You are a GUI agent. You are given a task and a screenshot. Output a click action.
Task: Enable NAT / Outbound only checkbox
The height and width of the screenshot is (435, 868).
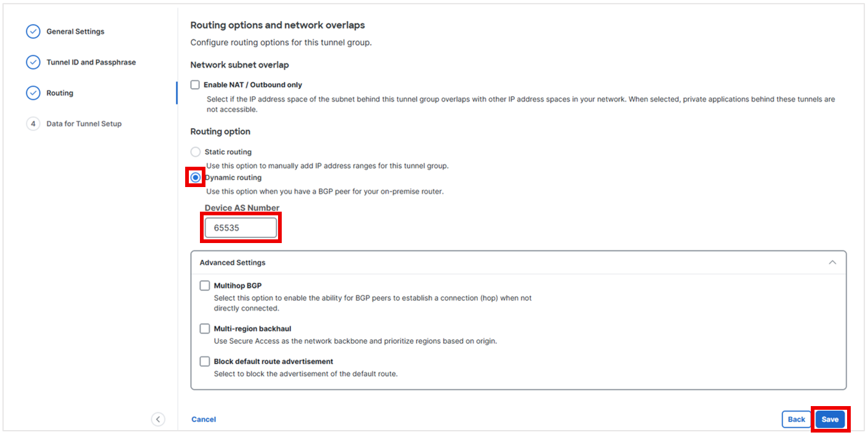(195, 85)
